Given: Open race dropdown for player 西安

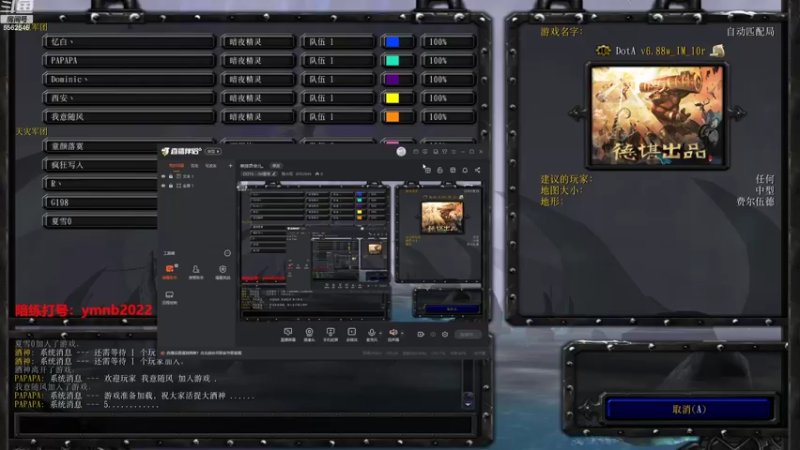Looking at the screenshot, I should (x=258, y=98).
